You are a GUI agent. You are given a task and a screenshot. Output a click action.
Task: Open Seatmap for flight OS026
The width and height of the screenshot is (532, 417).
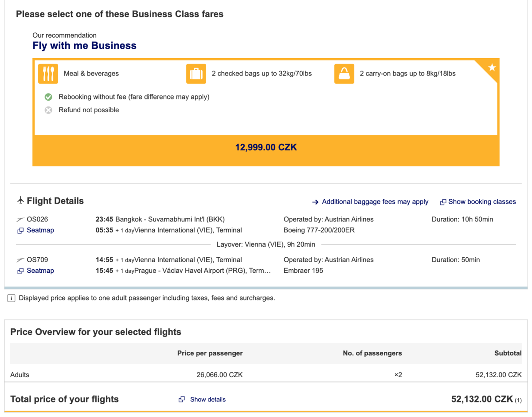click(40, 230)
